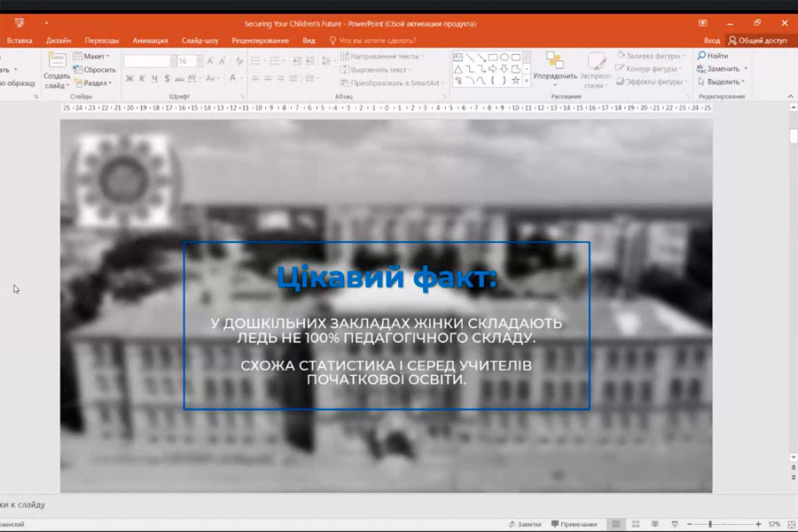798x532 pixels.
Task: Select the curve shape in the gallery
Action: [x=481, y=81]
